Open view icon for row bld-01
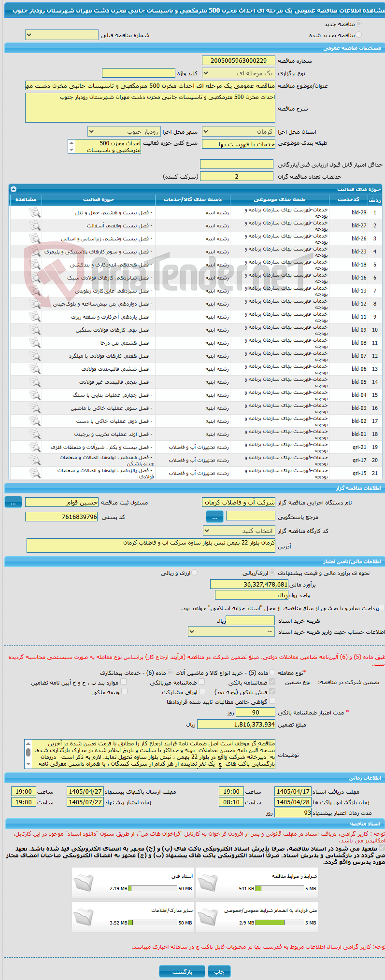 (35, 434)
